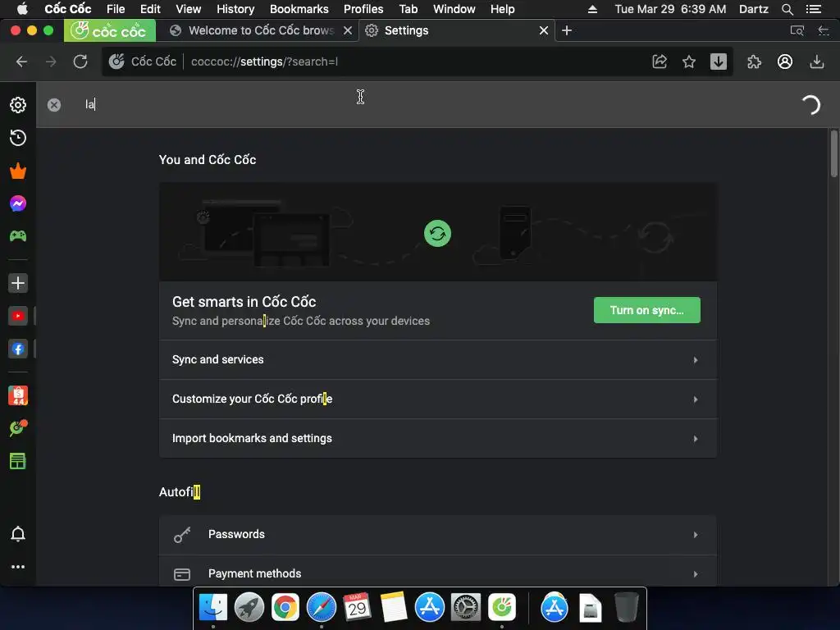Click the eject icon in the menu bar
Image resolution: width=840 pixels, height=630 pixels.
[x=592, y=9]
